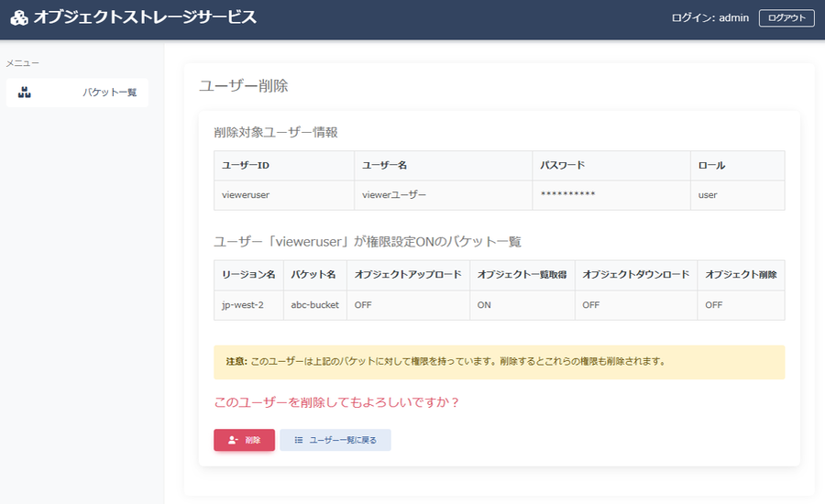Select the viewerユーザー name cell
This screenshot has height=504, width=825.
click(x=444, y=195)
